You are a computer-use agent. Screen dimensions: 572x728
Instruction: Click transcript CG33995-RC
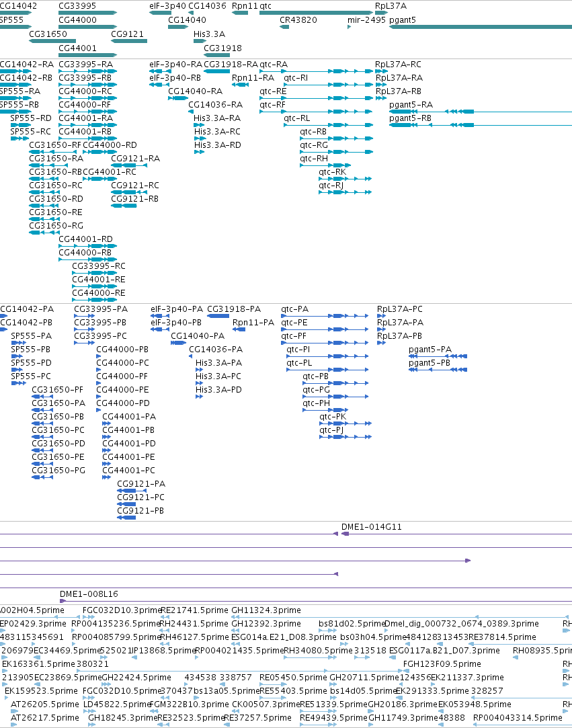(x=94, y=273)
